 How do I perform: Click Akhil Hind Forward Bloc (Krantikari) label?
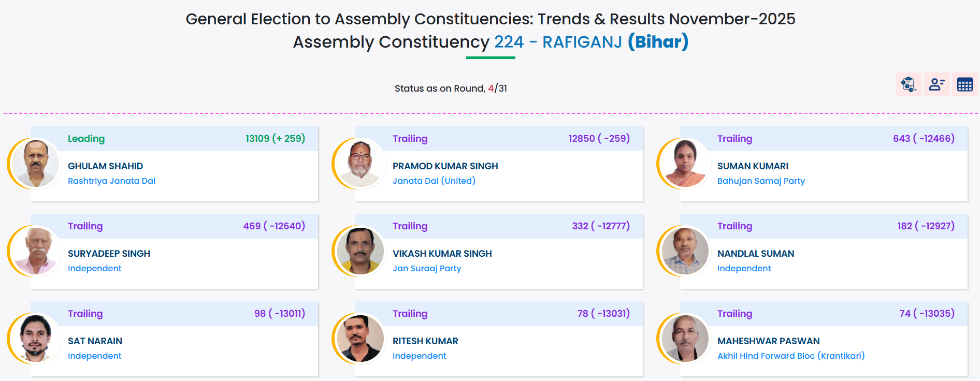tap(791, 356)
